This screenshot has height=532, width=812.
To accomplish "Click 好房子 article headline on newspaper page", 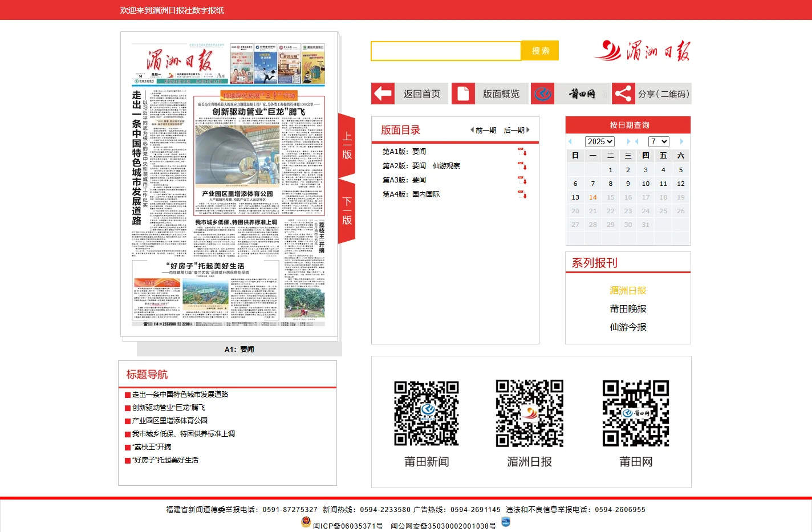I will [x=205, y=266].
